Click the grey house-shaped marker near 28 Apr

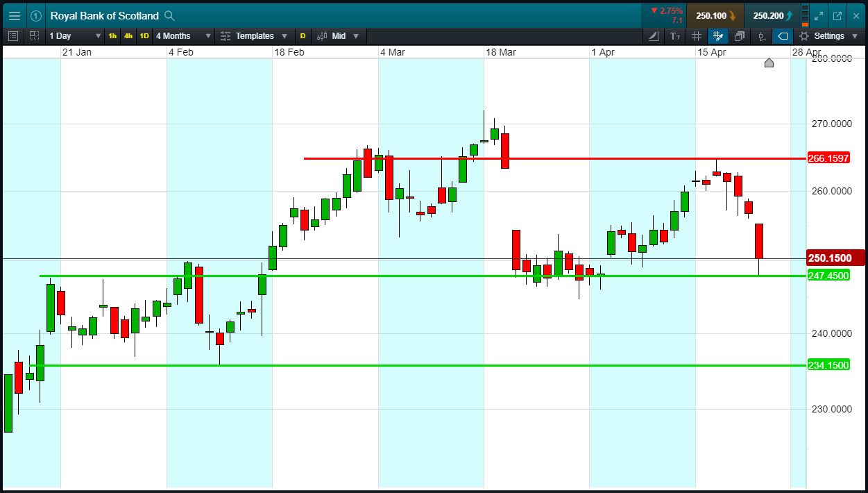[769, 63]
